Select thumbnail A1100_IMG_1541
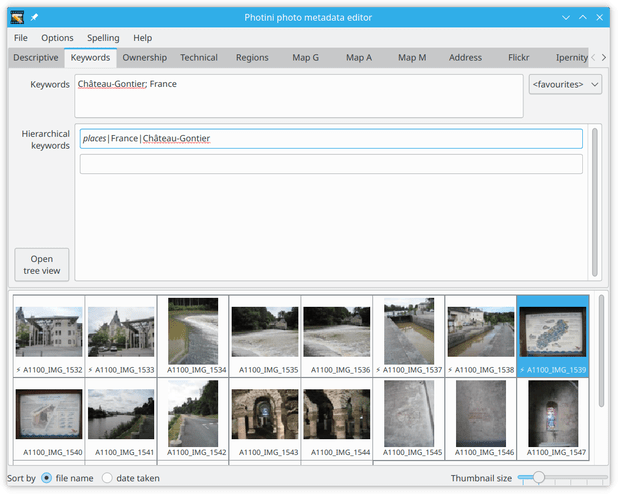 coord(121,419)
